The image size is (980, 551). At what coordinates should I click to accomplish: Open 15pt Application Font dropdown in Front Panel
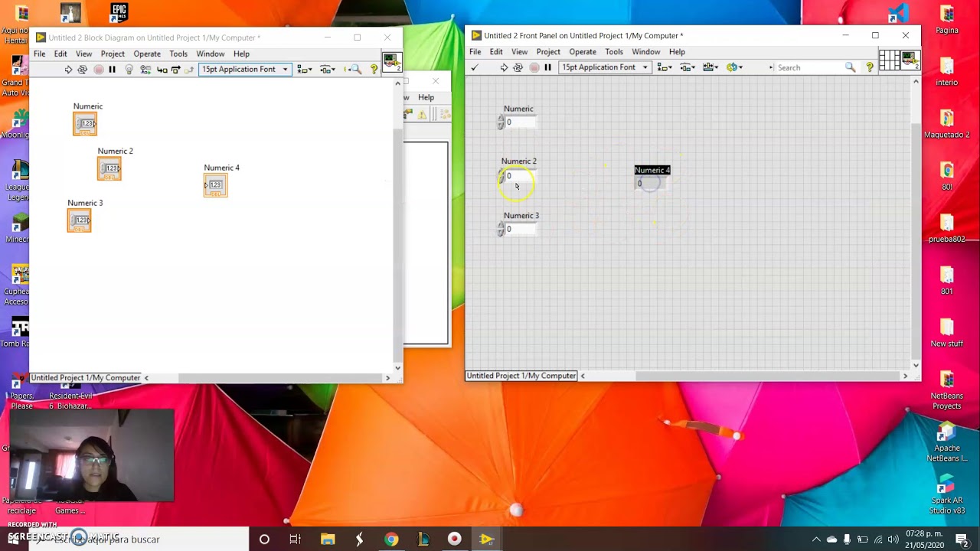pyautogui.click(x=605, y=67)
